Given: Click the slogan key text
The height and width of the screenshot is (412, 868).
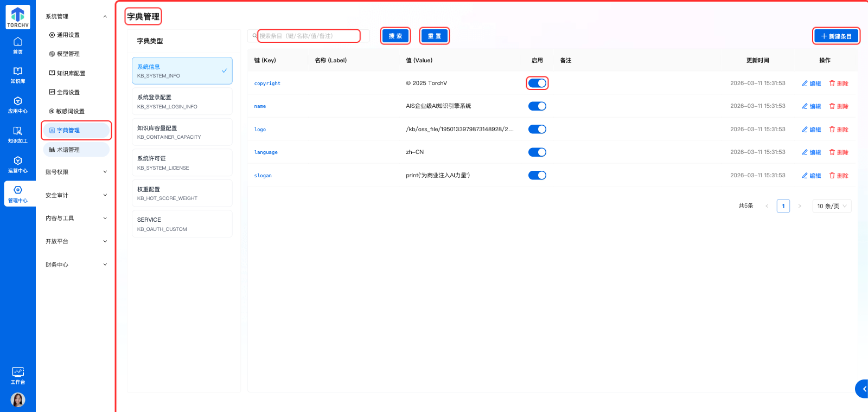Looking at the screenshot, I should [263, 176].
